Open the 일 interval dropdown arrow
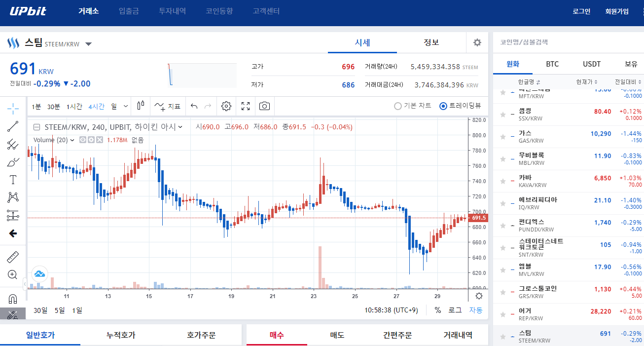Viewport: 644px width, 346px height. point(126,106)
